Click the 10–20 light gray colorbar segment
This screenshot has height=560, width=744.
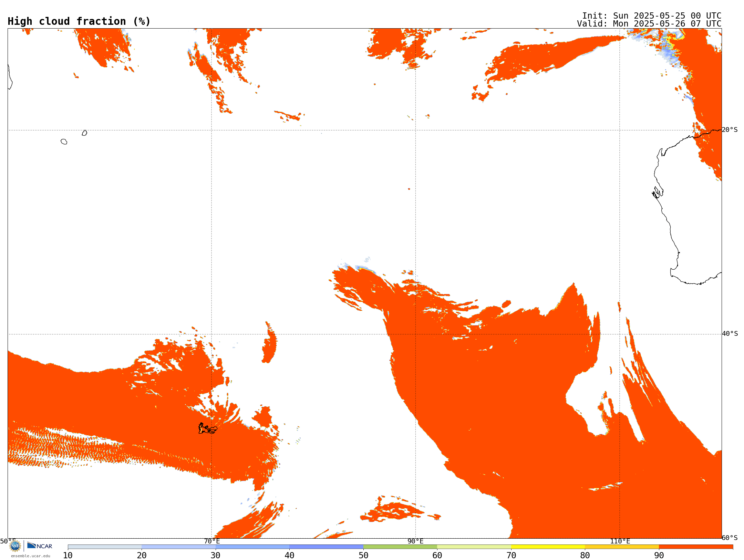point(105,547)
